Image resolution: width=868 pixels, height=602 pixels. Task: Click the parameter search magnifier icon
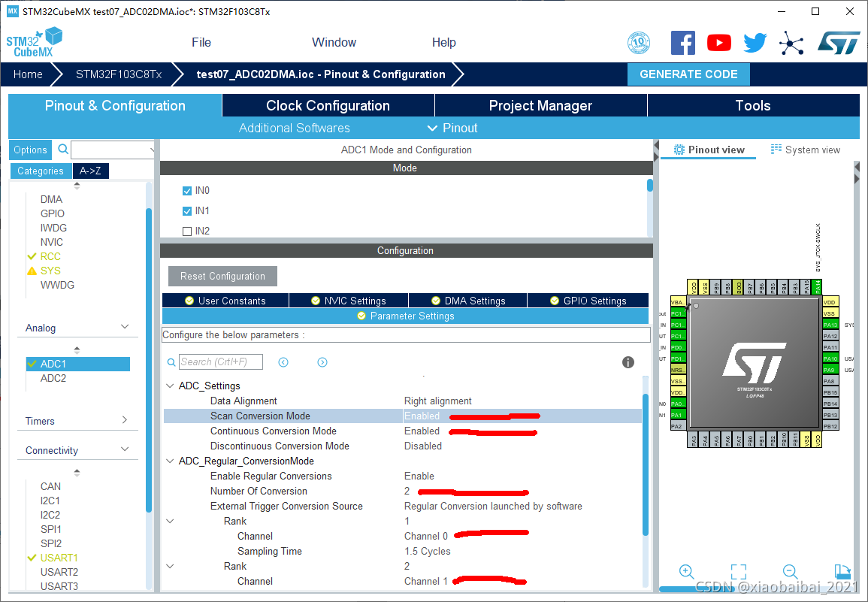171,362
